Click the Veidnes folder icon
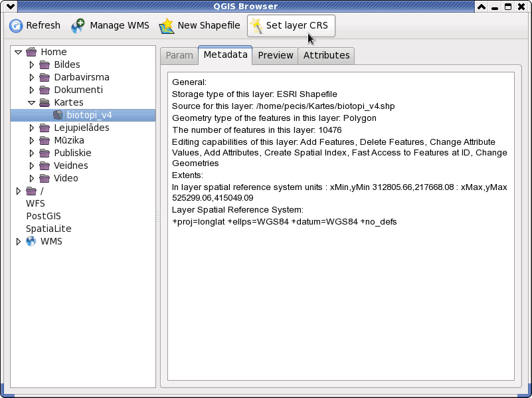The image size is (532, 398). click(x=44, y=165)
